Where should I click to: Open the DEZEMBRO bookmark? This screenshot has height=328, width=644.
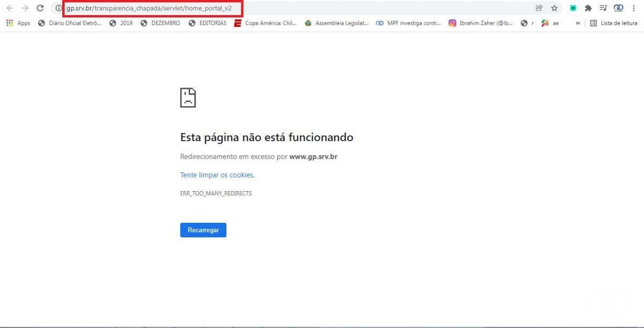(160, 23)
